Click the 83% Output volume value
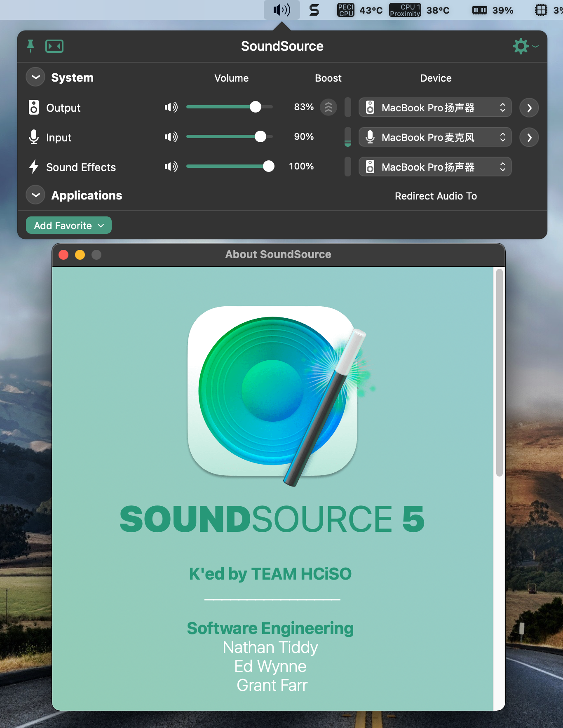The image size is (563, 728). pos(304,107)
